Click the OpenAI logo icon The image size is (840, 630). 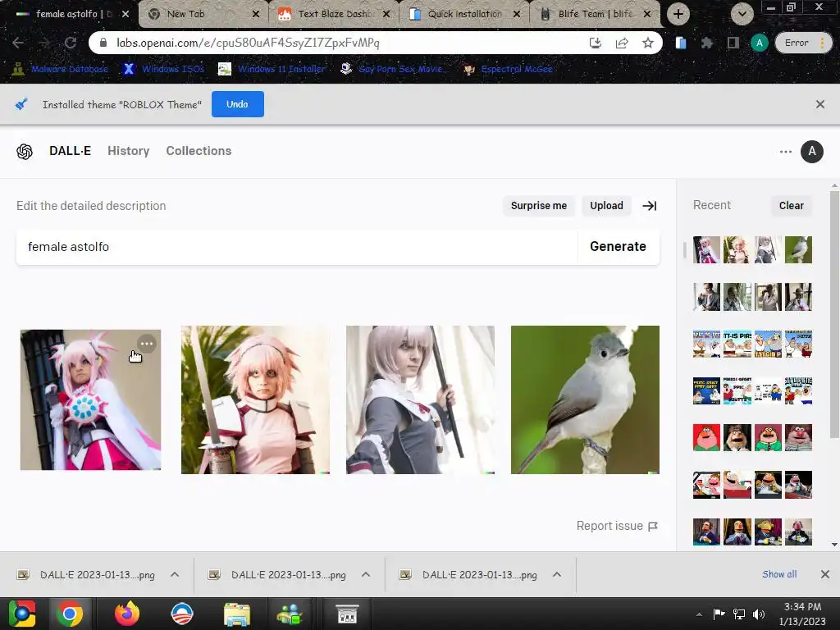[25, 152]
